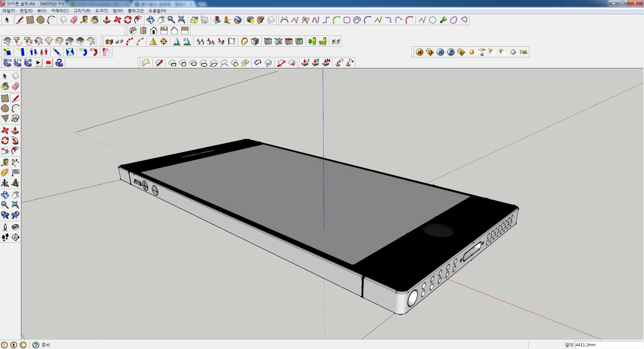644x349 pixels.
Task: Activate the Follow Me tool
Action: coord(15,141)
